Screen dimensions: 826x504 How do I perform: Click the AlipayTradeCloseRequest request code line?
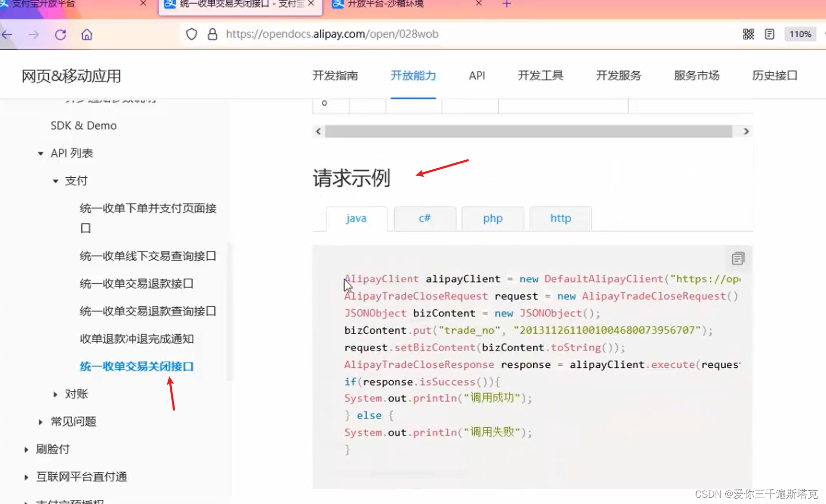pos(541,296)
